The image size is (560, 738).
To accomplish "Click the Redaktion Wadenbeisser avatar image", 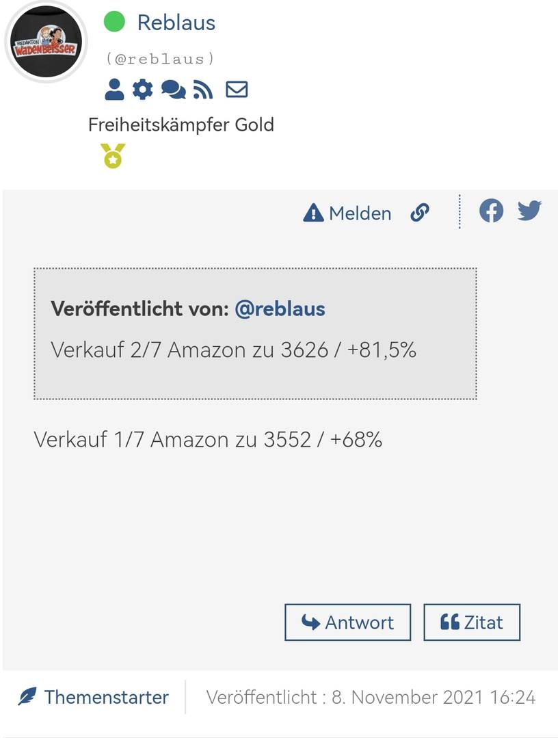I will (45, 42).
